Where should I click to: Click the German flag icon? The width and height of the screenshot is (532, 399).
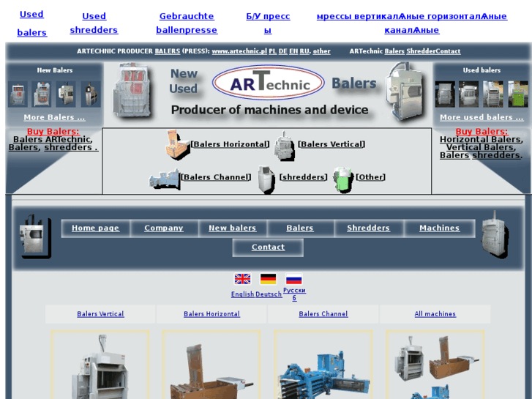268,279
